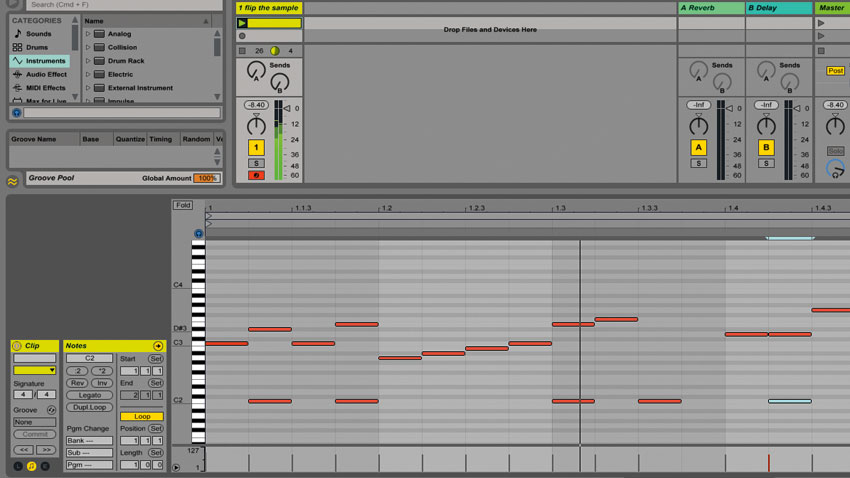Viewport: 850px width, 478px height.
Task: Open the Sub program change chooser
Action: [x=89, y=453]
